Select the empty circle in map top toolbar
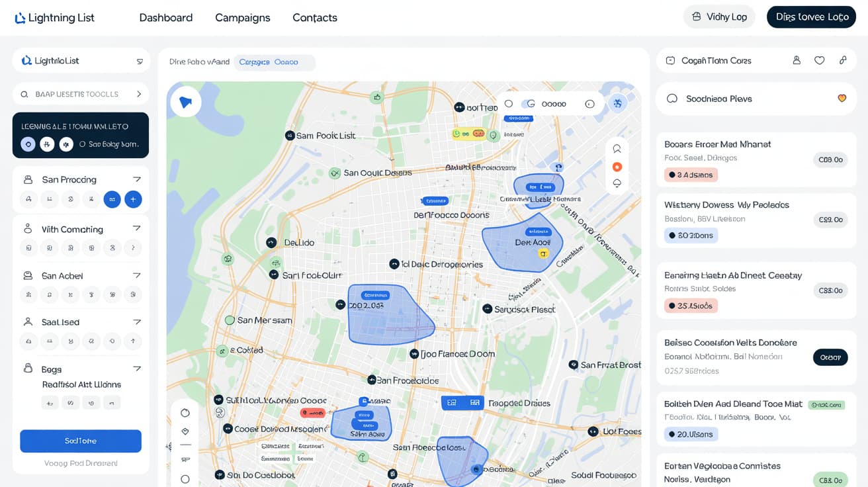Viewport: 868px width, 487px height. pos(509,104)
